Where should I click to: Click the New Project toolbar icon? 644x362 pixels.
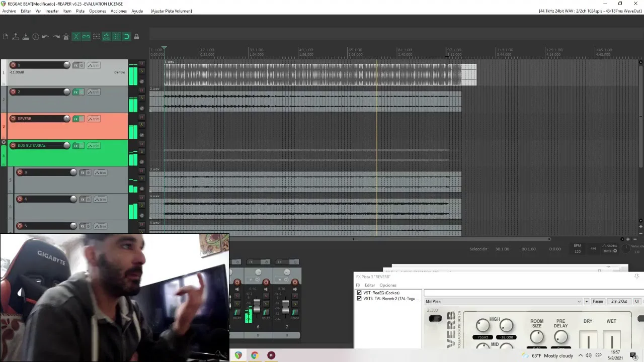(6, 37)
